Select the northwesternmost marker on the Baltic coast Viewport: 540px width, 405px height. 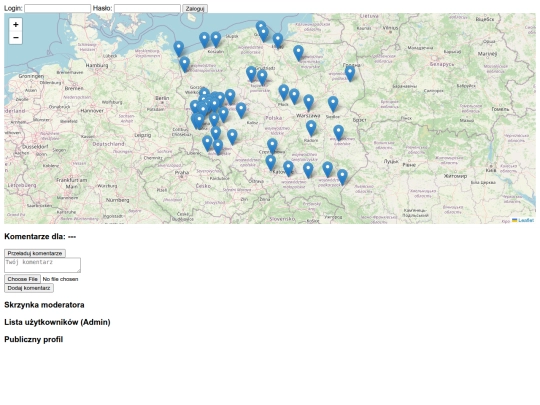178,49
